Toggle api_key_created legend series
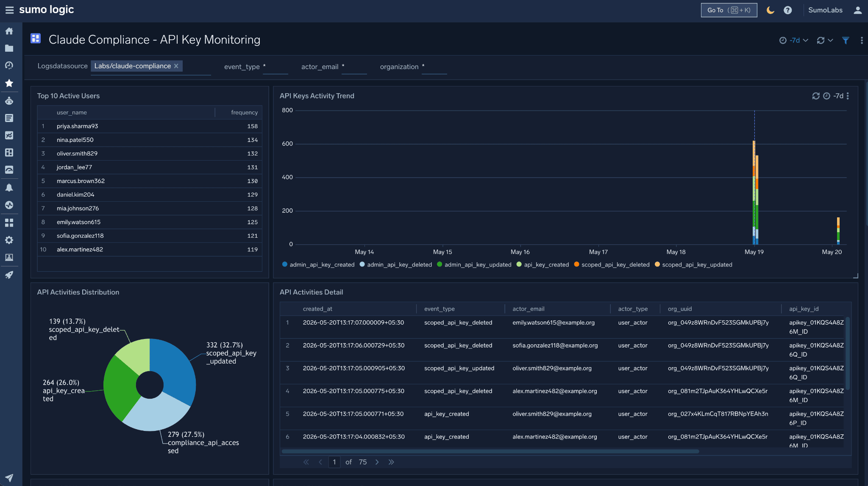868x486 pixels. pos(543,264)
